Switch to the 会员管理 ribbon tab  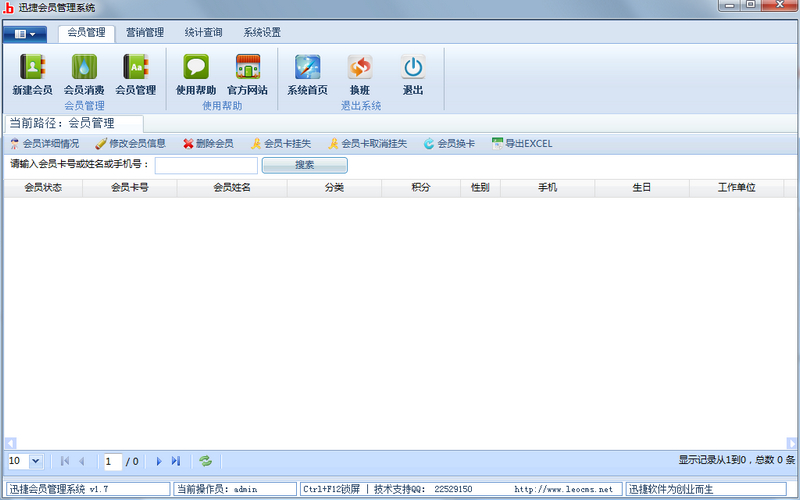(86, 33)
